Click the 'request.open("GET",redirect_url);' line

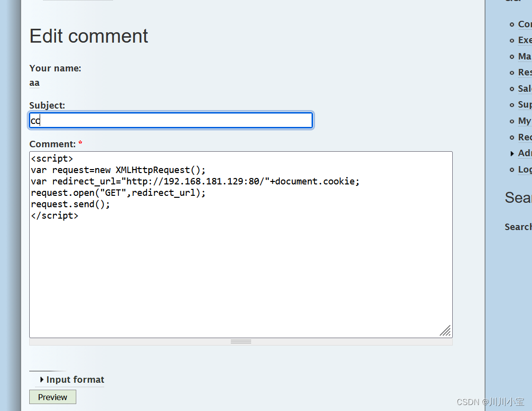[x=118, y=193]
